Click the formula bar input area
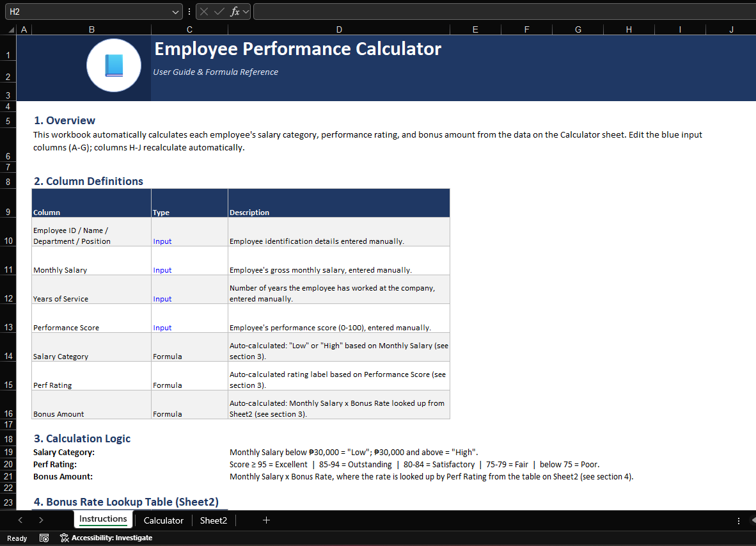Screen dimensions: 756x546 pyautogui.click(x=505, y=12)
